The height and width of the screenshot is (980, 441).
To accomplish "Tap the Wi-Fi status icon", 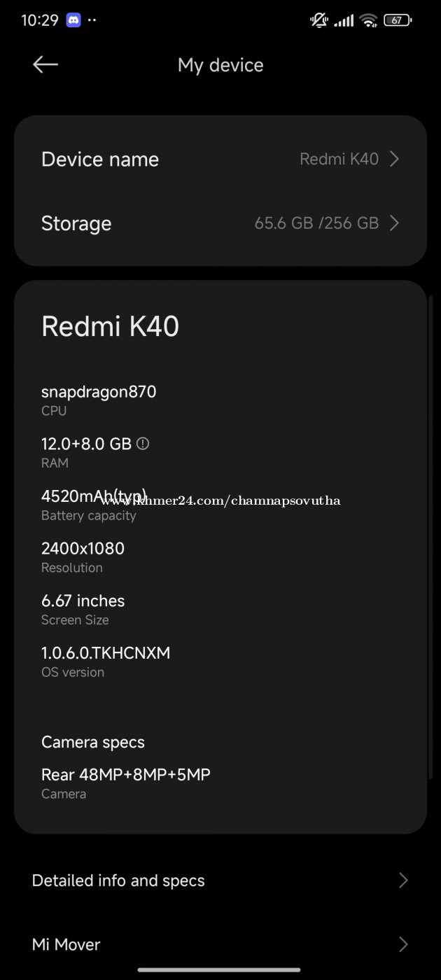I will (369, 20).
